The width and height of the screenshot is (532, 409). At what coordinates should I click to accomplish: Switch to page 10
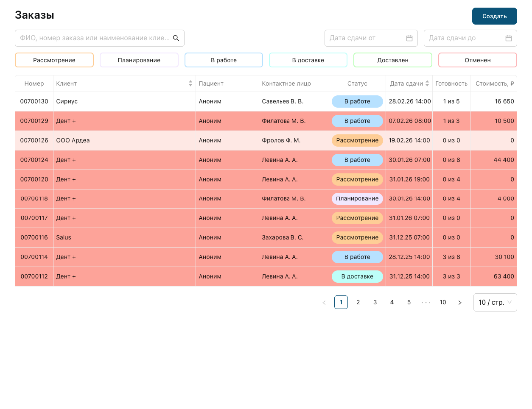click(443, 303)
